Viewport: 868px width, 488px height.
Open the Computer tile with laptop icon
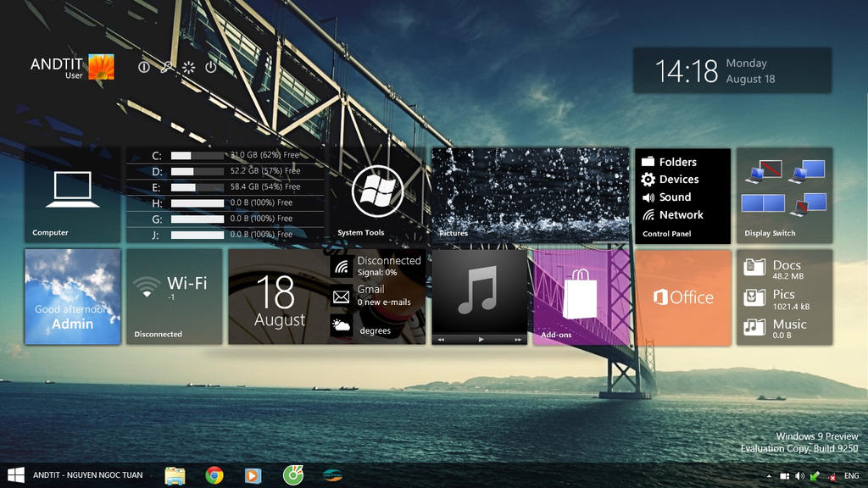73,195
